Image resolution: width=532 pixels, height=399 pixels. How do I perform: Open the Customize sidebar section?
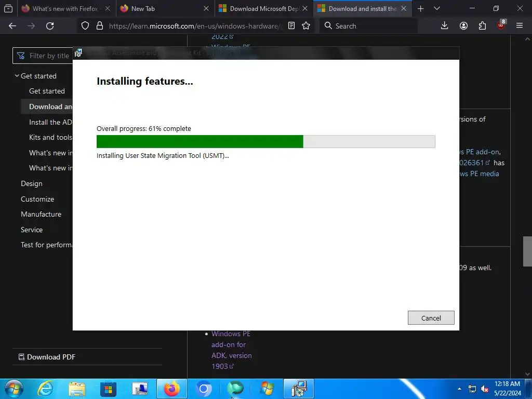tap(37, 199)
